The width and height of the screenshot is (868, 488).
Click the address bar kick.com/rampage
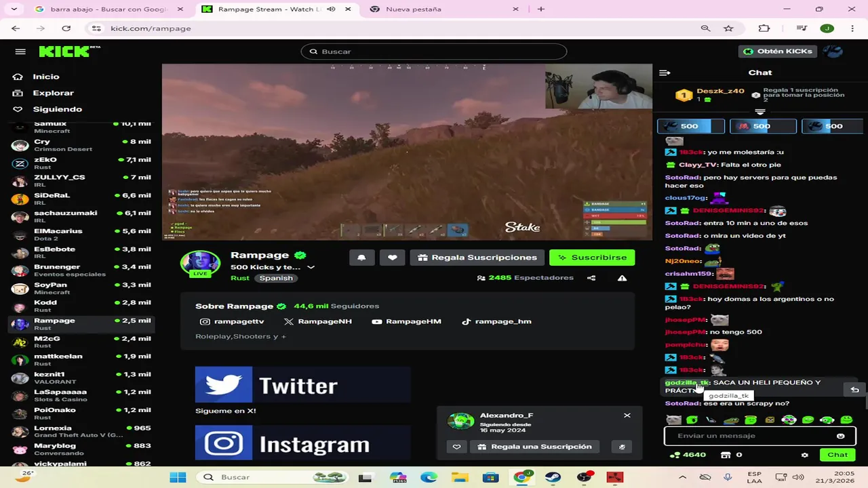151,28
